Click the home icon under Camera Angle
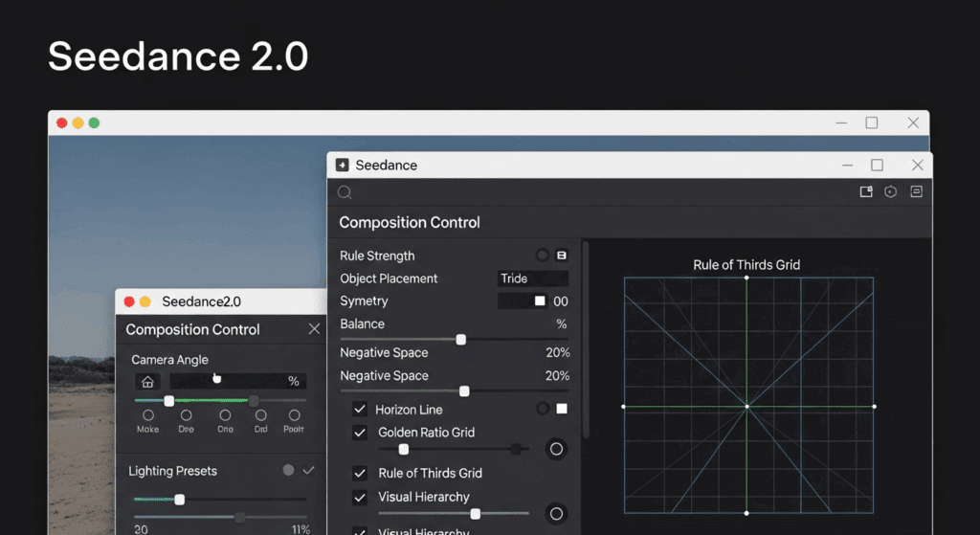 pos(147,382)
